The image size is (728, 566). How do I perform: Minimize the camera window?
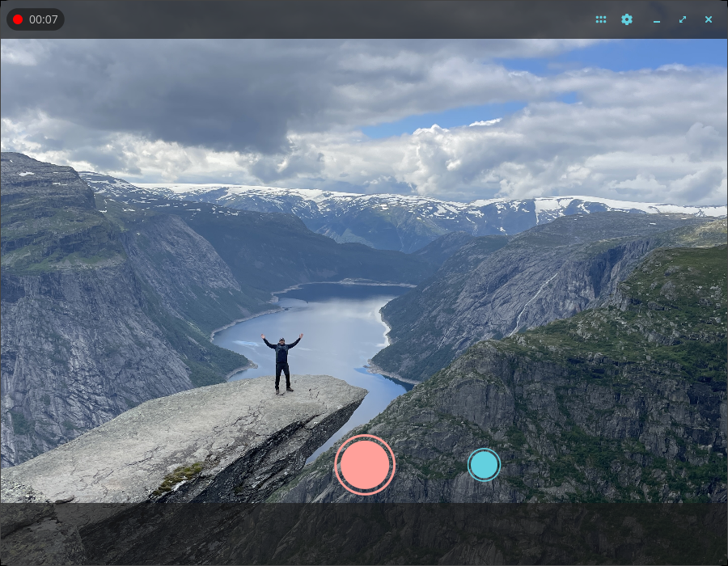[657, 19]
